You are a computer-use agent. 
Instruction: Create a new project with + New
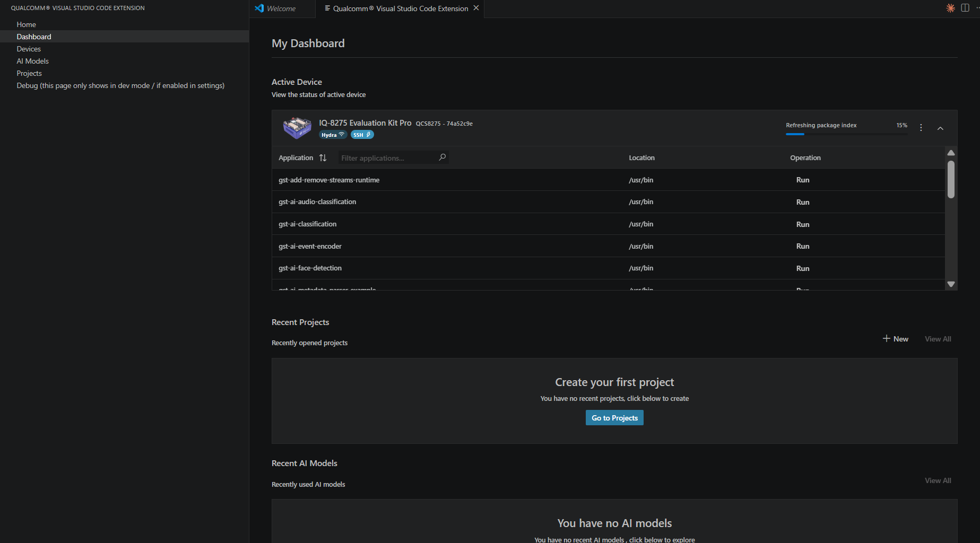point(896,339)
